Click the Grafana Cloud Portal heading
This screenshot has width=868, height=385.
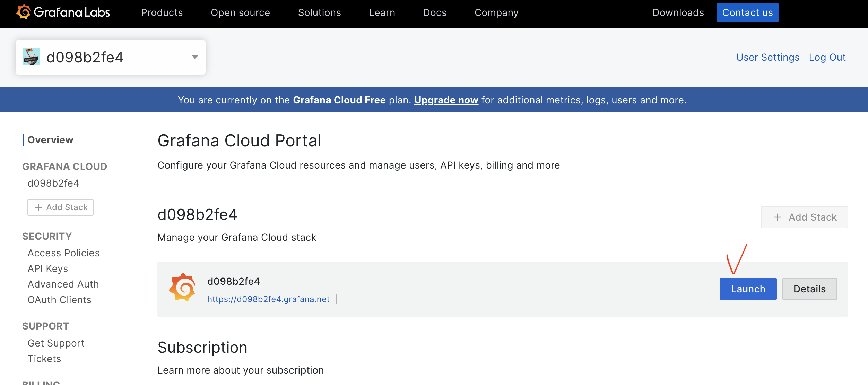click(x=239, y=140)
